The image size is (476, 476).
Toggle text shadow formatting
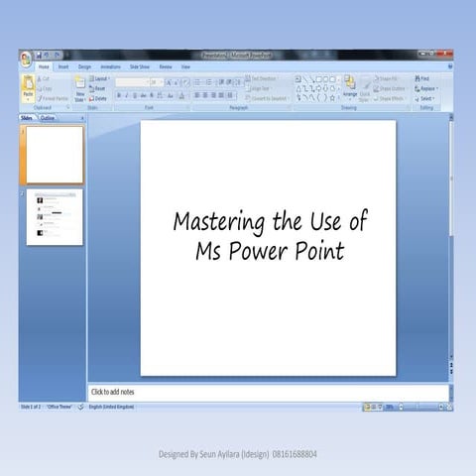click(152, 96)
